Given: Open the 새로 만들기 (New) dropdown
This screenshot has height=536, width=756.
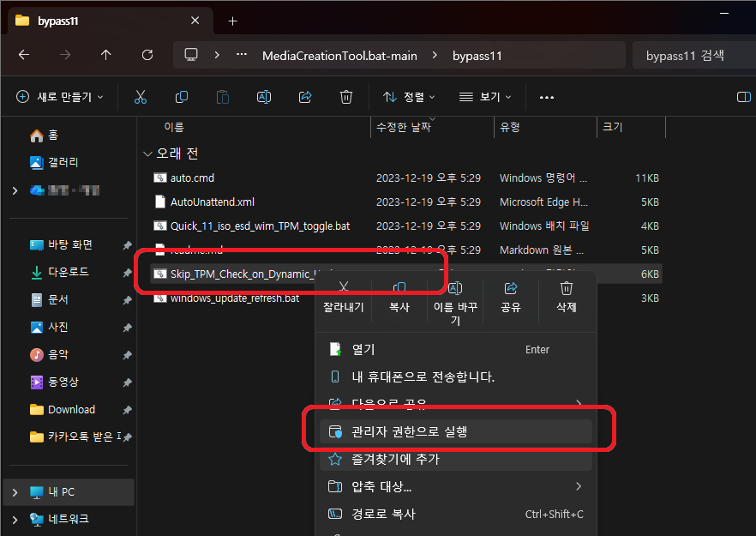Looking at the screenshot, I should 60,97.
